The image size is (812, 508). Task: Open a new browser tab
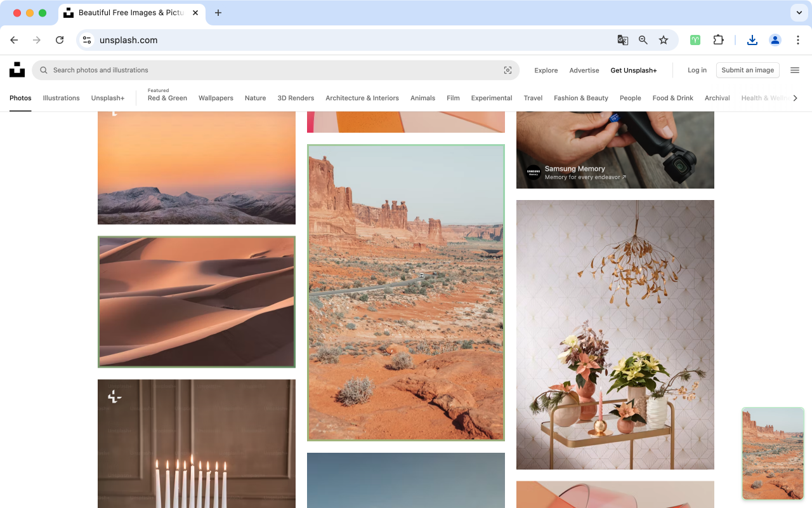pyautogui.click(x=218, y=13)
